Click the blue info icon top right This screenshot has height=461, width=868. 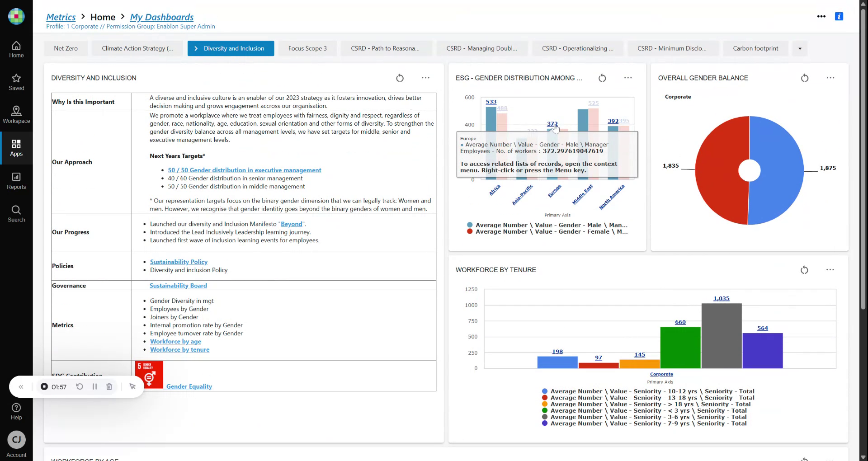tap(839, 16)
